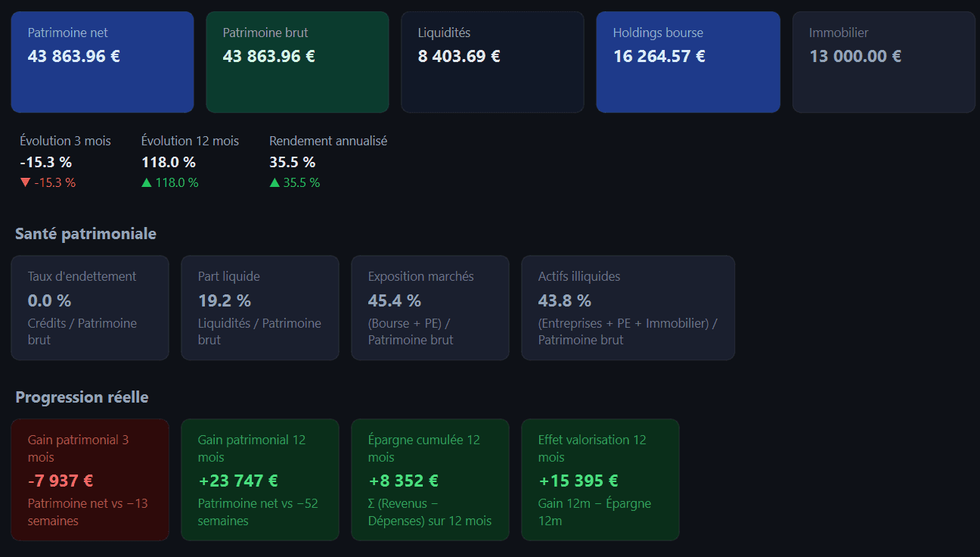Open the Holdings bourse card
The height and width of the screenshot is (557, 980).
687,62
